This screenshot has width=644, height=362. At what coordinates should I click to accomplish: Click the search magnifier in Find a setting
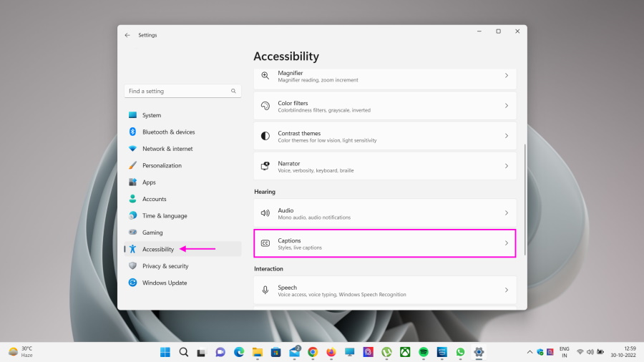[x=233, y=92]
